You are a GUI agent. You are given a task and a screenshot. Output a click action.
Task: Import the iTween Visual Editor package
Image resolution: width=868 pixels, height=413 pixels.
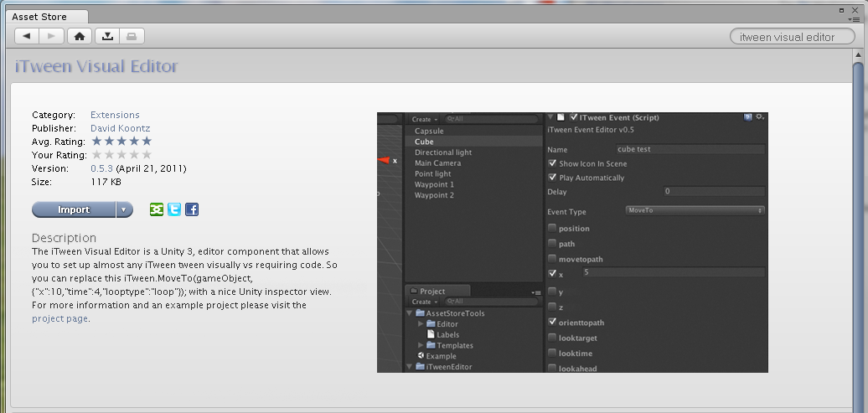[74, 209]
